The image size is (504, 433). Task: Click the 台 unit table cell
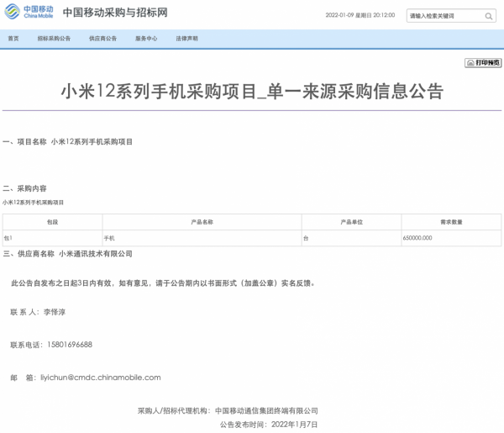pyautogui.click(x=352, y=238)
